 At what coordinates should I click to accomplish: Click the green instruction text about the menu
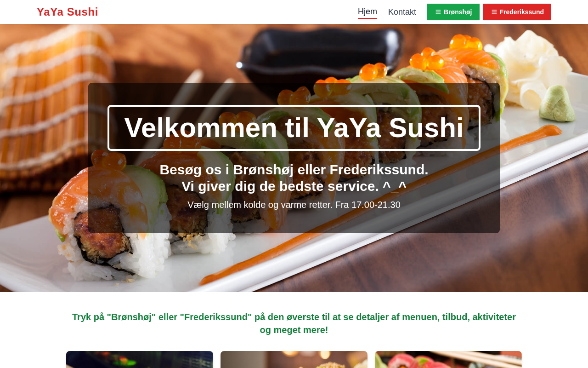(x=294, y=323)
